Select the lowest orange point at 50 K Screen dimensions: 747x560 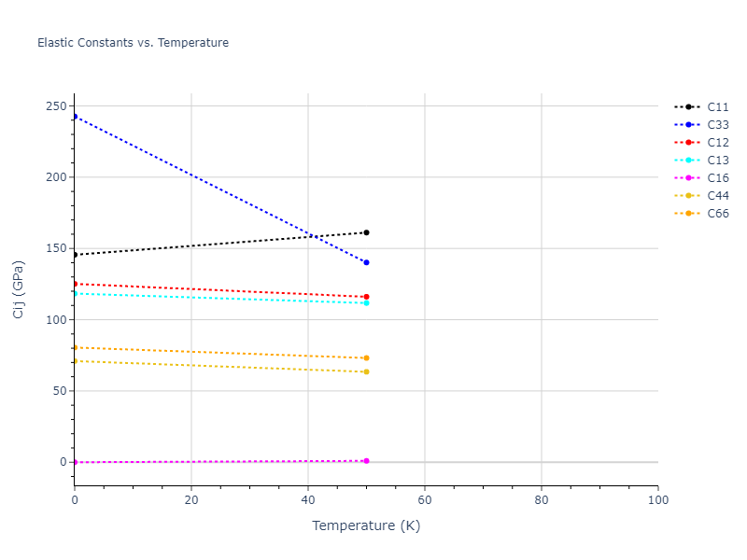click(x=366, y=371)
